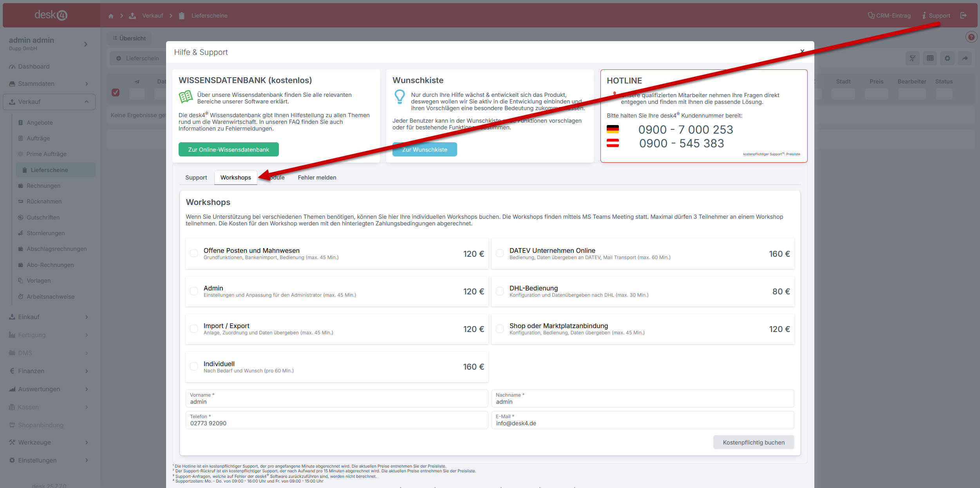Select the Individuell workshop option
Image resolution: width=980 pixels, height=488 pixels.
[x=194, y=366]
